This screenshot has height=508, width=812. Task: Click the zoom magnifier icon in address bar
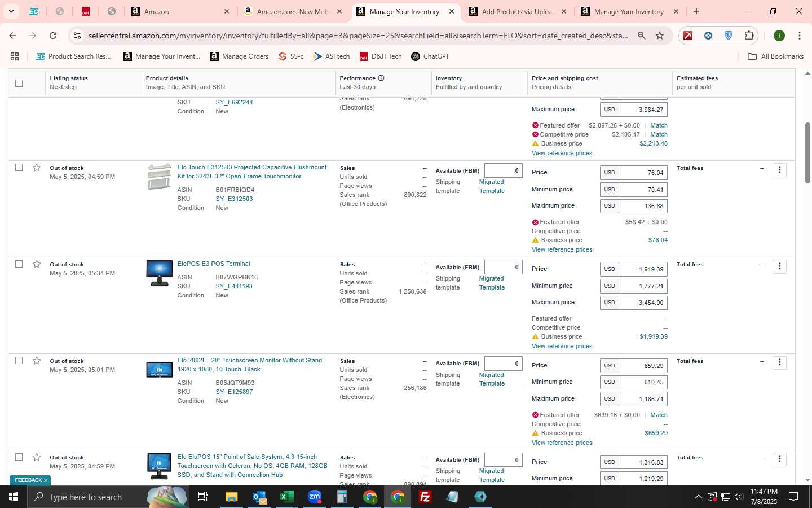[x=641, y=36]
